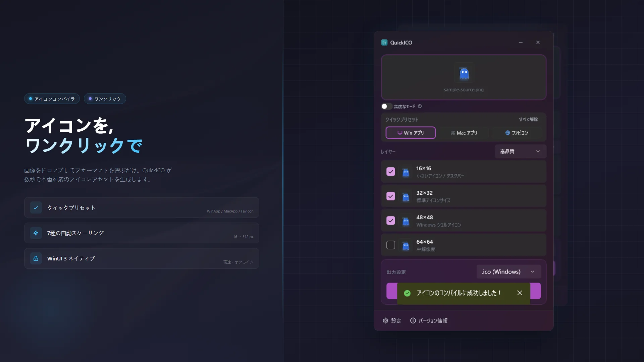This screenshot has height=362, width=644.
Task: Open the .ico (Windows) output format dropdown
Action: 508,271
